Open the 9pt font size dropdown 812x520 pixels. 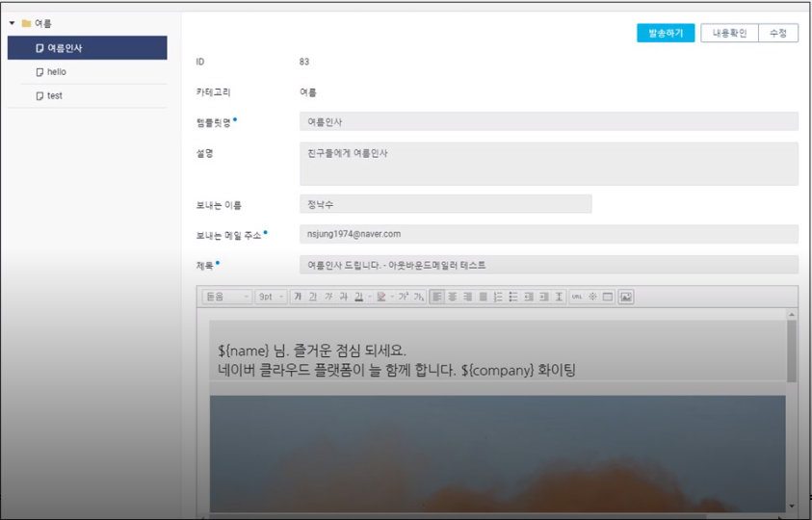[x=271, y=297]
